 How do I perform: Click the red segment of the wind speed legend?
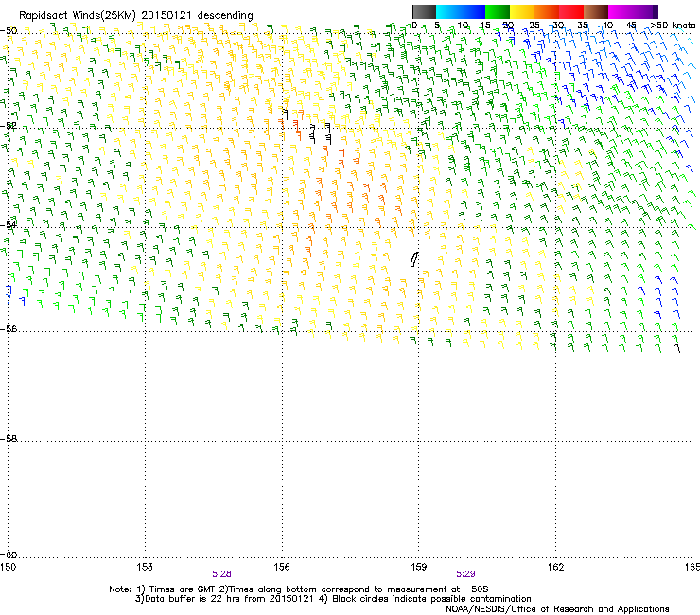pyautogui.click(x=571, y=11)
